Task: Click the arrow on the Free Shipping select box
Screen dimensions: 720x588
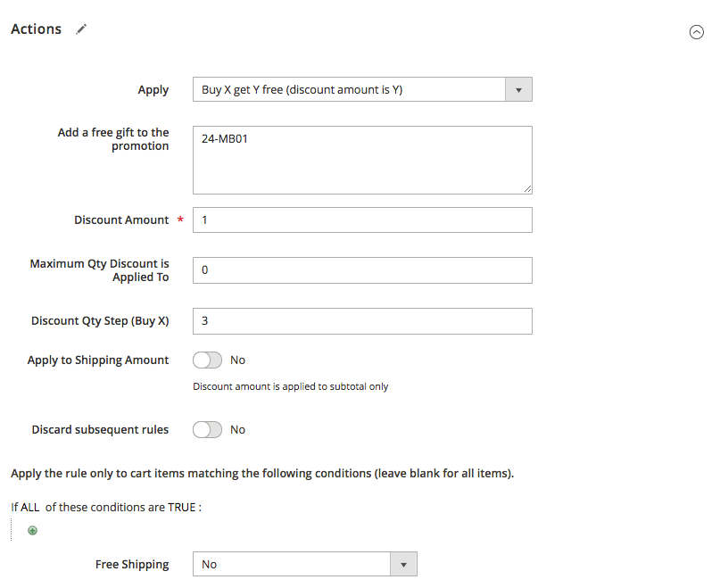Action: pyautogui.click(x=403, y=564)
